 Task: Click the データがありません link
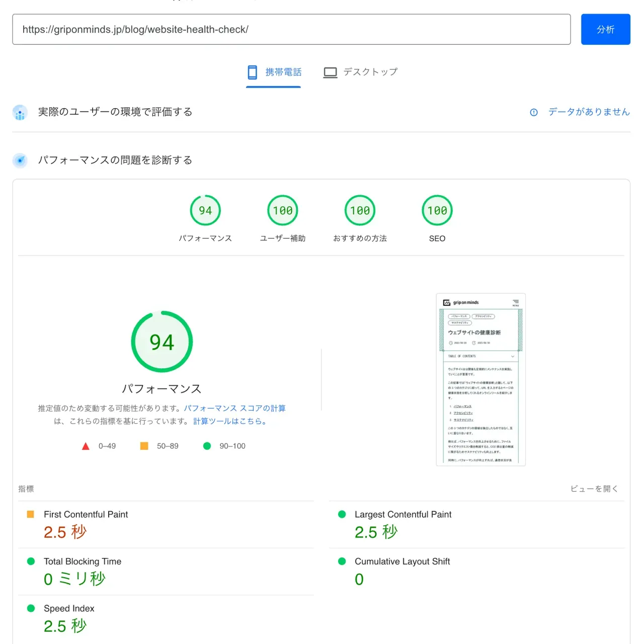pos(589,112)
